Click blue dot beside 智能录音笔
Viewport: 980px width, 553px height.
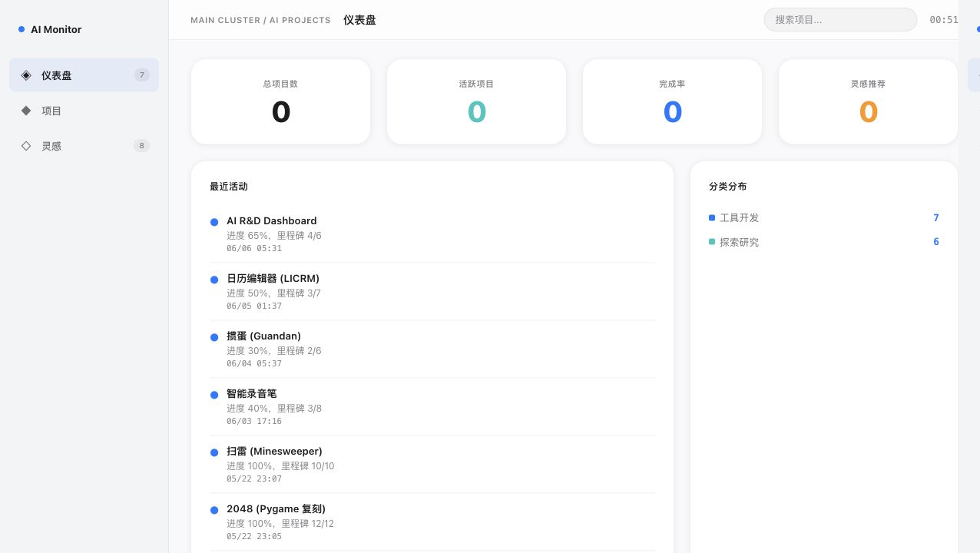point(214,395)
